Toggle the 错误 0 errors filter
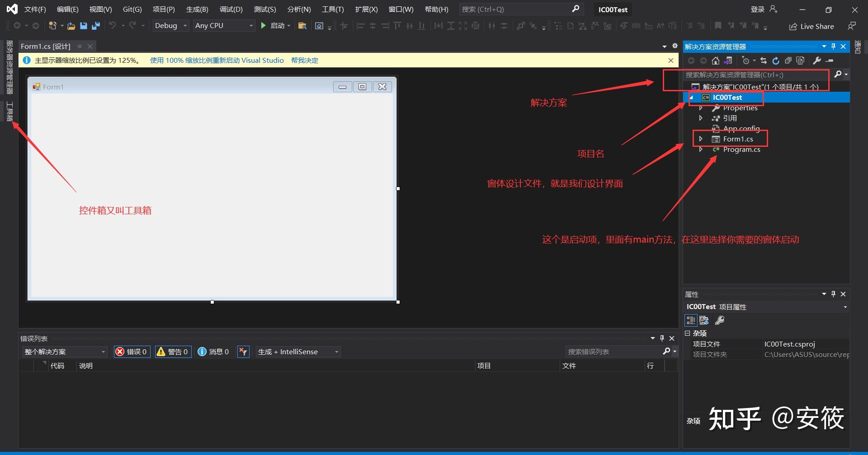 [x=132, y=352]
